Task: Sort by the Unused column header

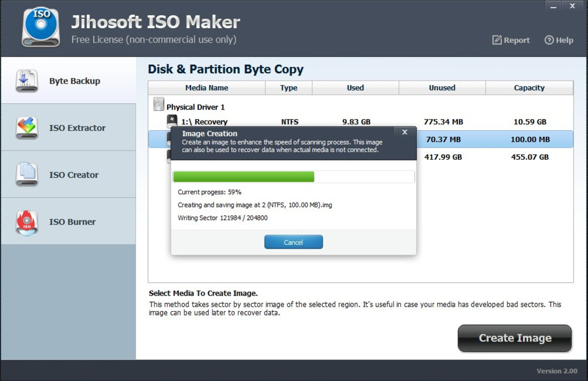Action: pos(442,88)
